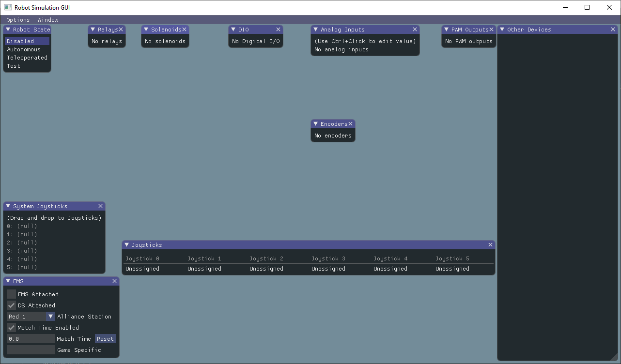Viewport: 621px width, 364px height.
Task: Collapse the Encoders panel
Action: pos(315,123)
